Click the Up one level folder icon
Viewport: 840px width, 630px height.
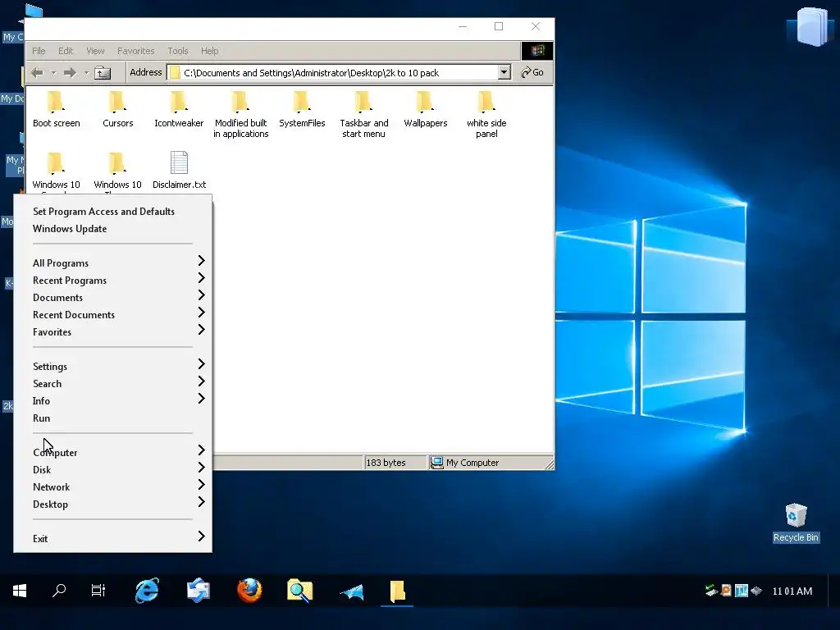pos(103,72)
